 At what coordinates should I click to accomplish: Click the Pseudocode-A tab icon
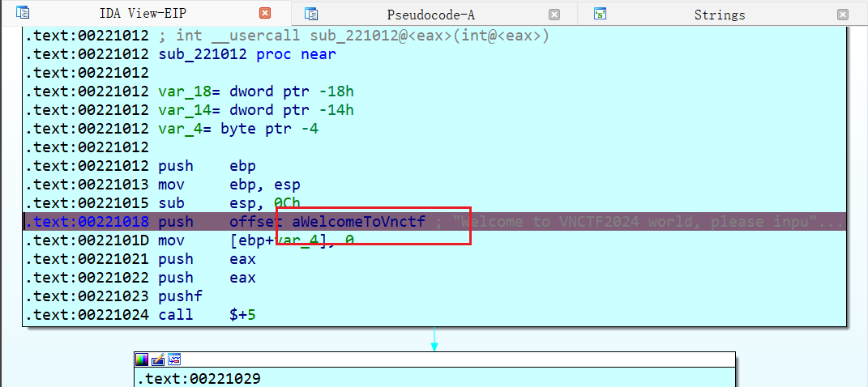click(x=311, y=14)
